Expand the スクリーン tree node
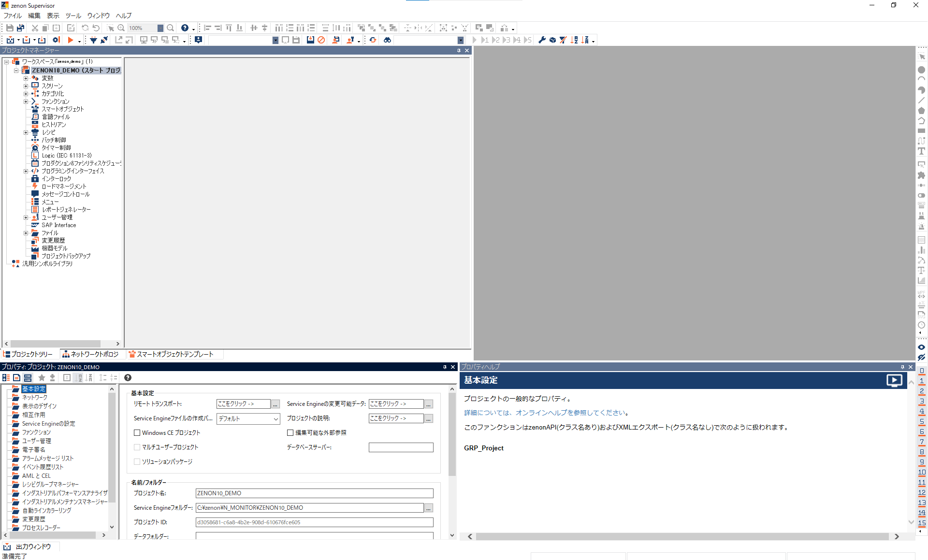Screen dimensions: 928x560 click(x=26, y=86)
